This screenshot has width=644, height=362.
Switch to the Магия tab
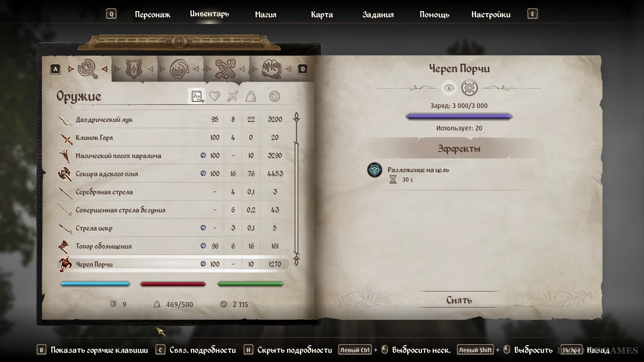click(x=266, y=14)
